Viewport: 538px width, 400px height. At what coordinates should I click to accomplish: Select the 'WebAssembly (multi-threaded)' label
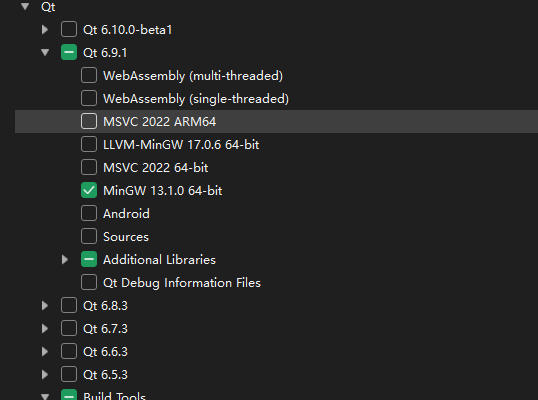pos(193,76)
